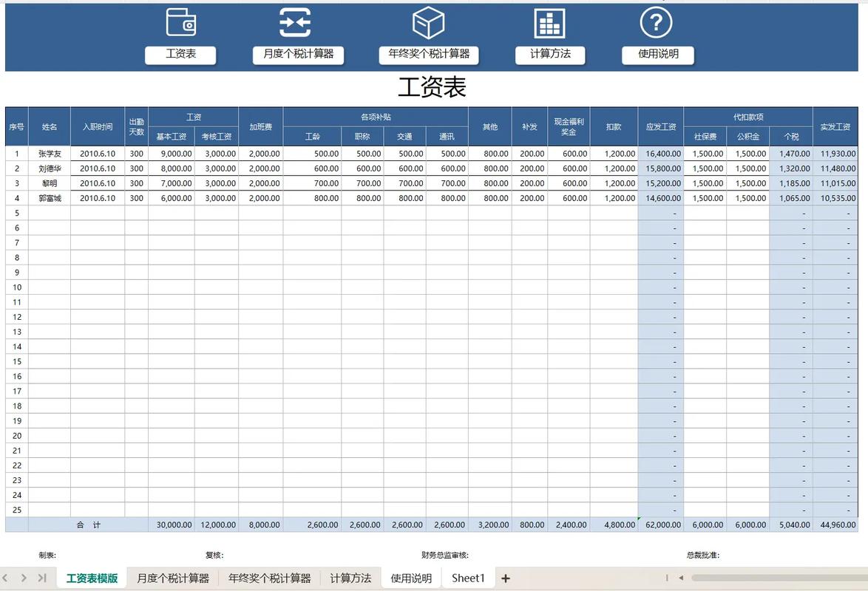Click the wallet icon above 工资表
This screenshot has width=868, height=591.
tap(181, 22)
